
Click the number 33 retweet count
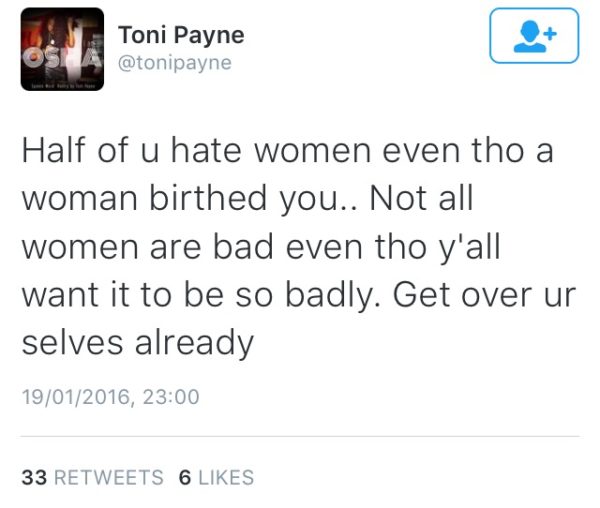[34, 477]
